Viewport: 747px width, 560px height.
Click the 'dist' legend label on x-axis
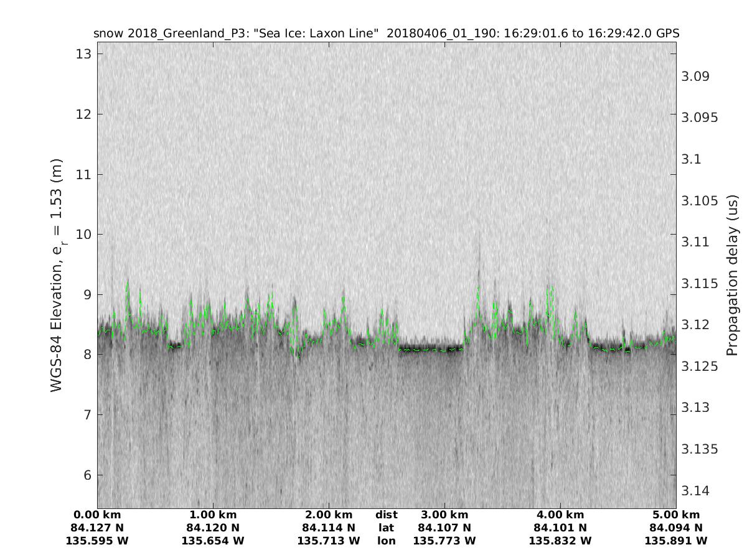[386, 515]
